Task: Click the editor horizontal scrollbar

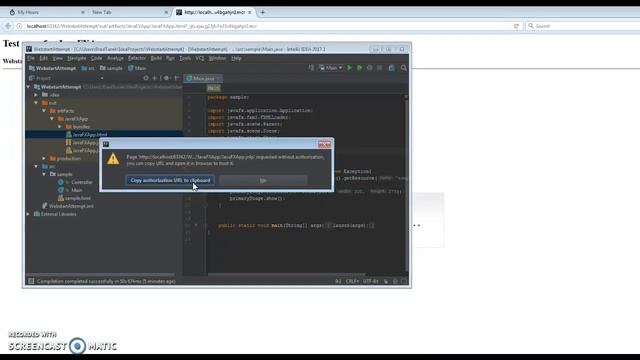Action: [286, 274]
